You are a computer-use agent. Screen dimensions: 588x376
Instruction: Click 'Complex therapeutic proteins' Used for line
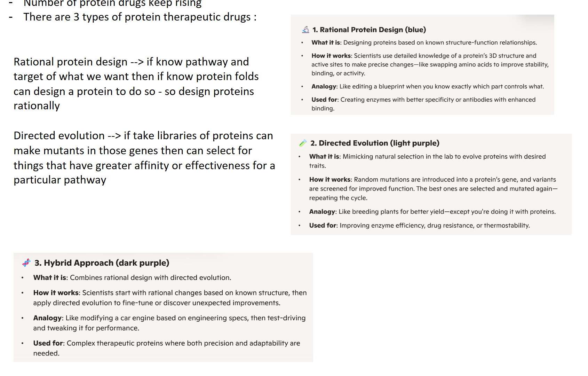tap(167, 348)
